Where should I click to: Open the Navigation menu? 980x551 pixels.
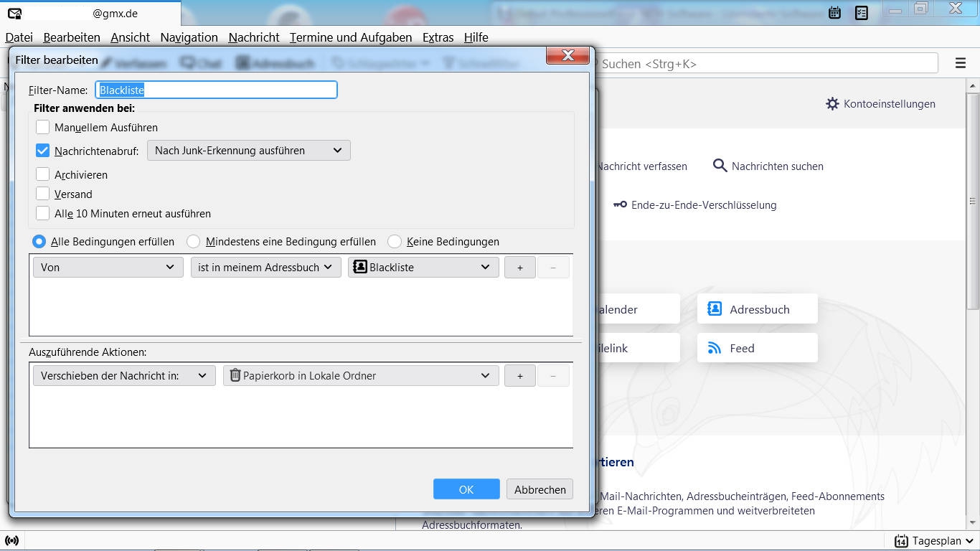coord(189,37)
